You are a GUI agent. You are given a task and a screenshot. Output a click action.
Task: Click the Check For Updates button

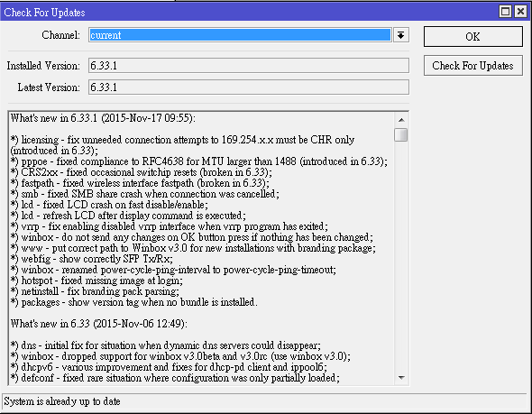pyautogui.click(x=473, y=66)
